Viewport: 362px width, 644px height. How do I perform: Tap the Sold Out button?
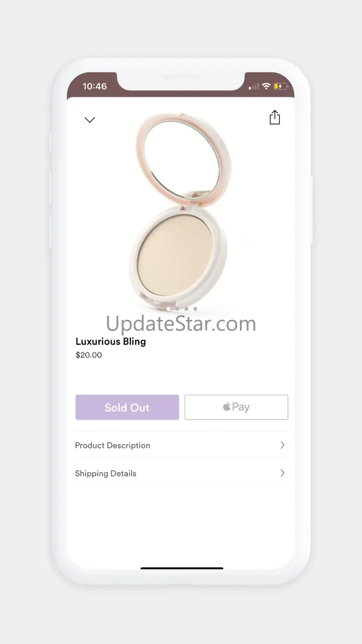click(127, 407)
